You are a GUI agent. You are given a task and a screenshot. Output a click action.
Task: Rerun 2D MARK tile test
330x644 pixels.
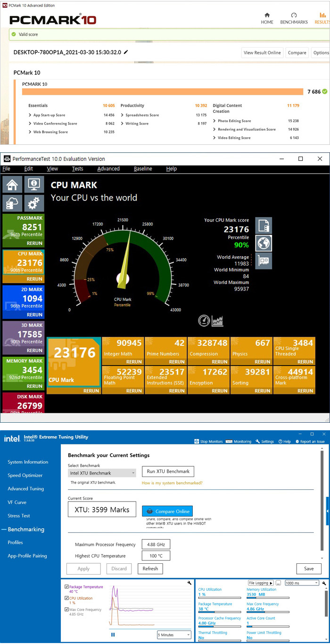(x=34, y=315)
